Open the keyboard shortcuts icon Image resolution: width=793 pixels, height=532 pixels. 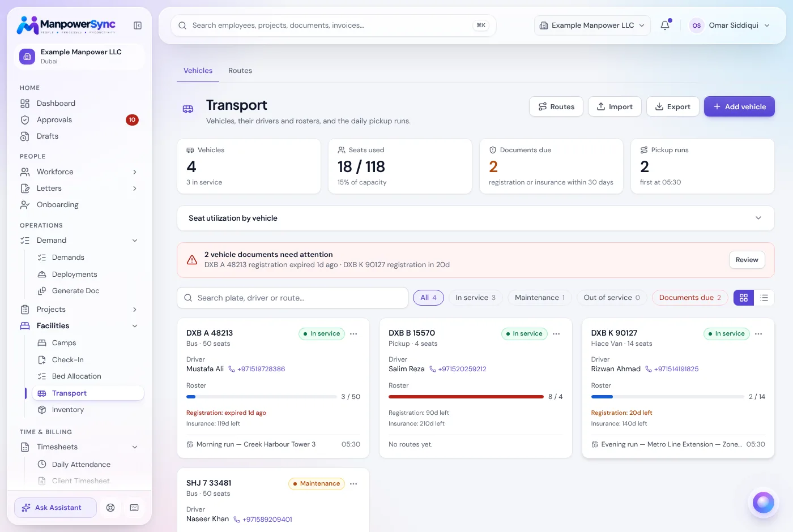click(134, 508)
